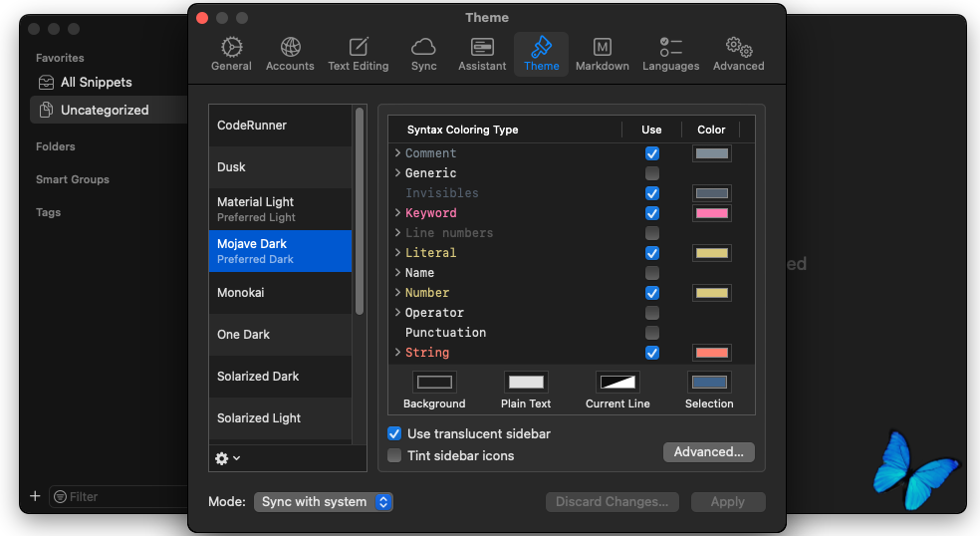980x536 pixels.
Task: Enable Use checkbox for Generic
Action: coord(652,173)
